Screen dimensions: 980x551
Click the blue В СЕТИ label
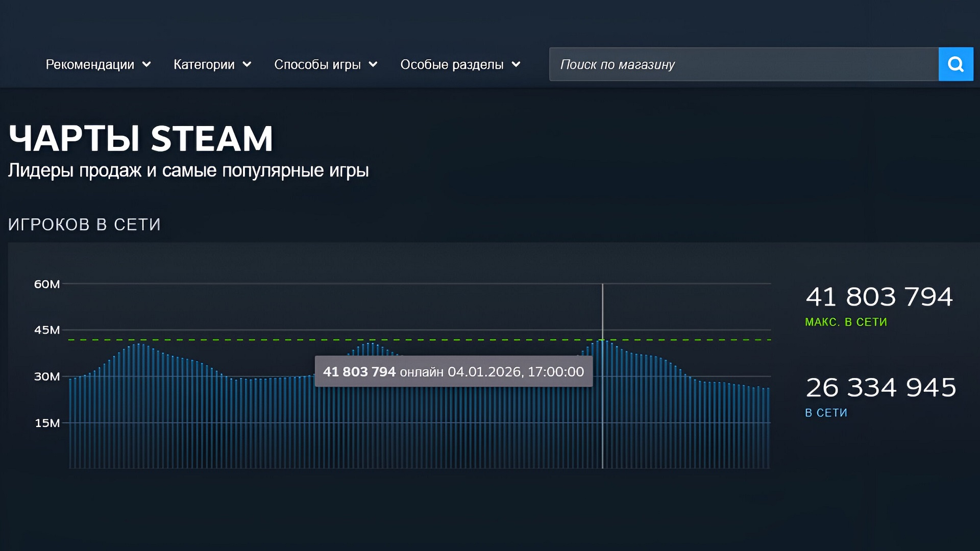826,413
